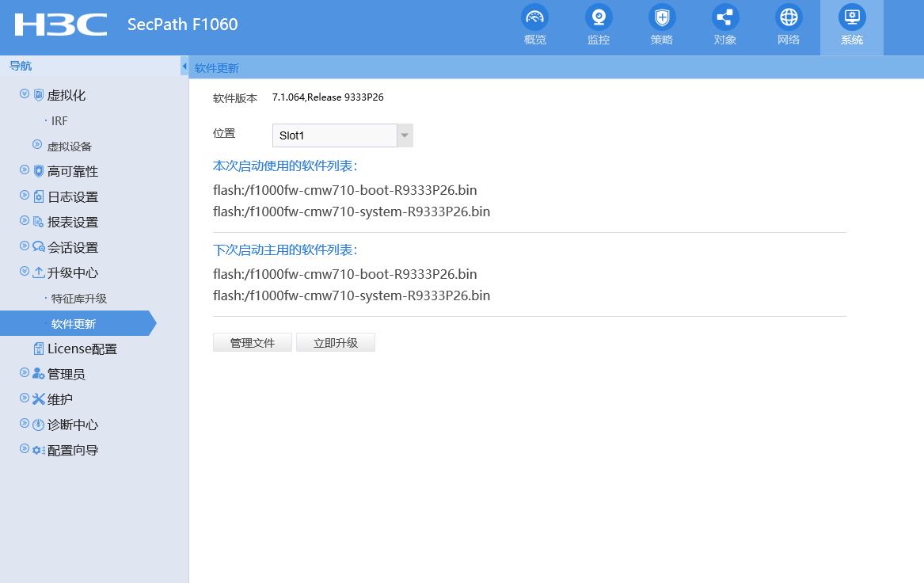Click the 导航 header label
The height and width of the screenshot is (583, 924).
(x=21, y=66)
